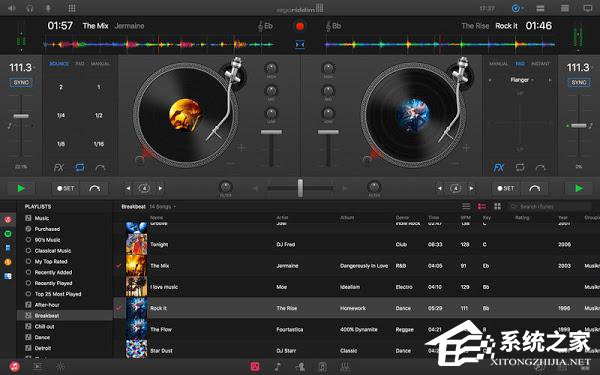This screenshot has width=600, height=375.
Task: Trigger the 1/4 bounce loop pad
Action: point(61,115)
